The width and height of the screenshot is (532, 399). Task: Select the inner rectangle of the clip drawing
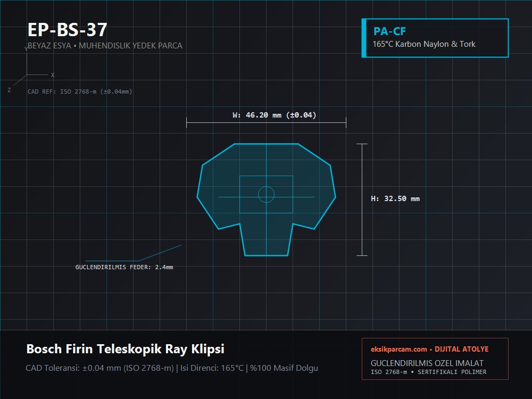[266, 194]
